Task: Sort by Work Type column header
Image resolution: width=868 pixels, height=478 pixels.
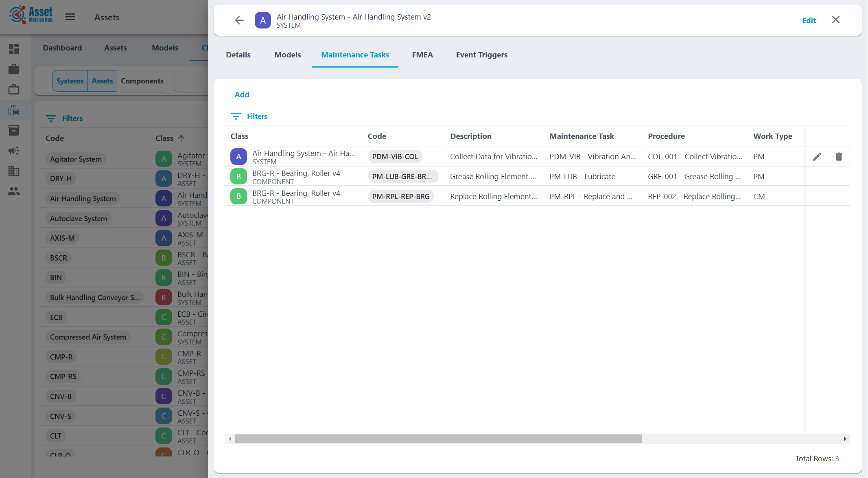Action: pos(772,136)
